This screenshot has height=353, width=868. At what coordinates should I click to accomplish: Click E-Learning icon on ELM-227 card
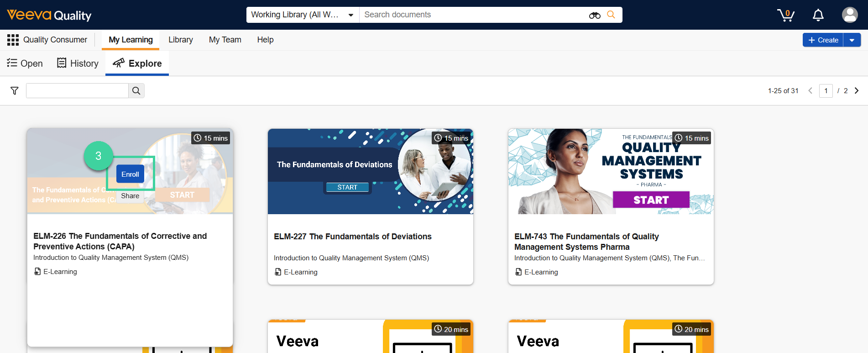pos(278,272)
